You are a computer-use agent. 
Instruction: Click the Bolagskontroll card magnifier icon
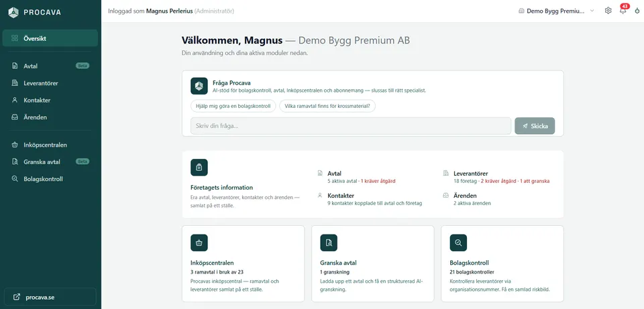458,243
